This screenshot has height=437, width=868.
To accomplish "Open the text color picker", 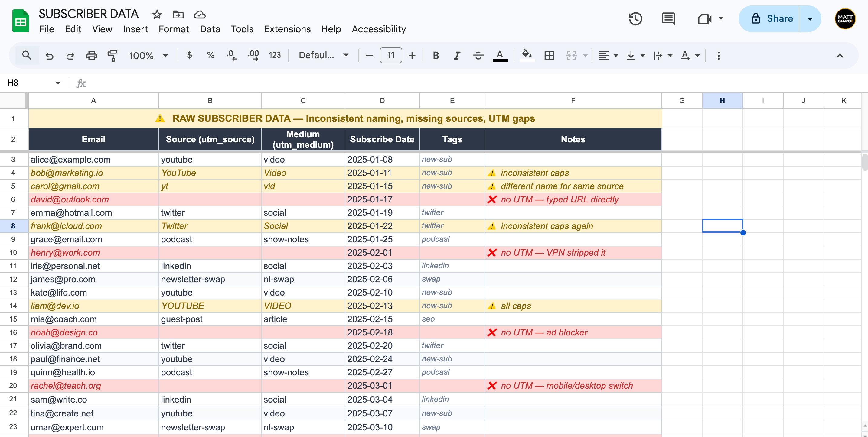I will pos(500,55).
